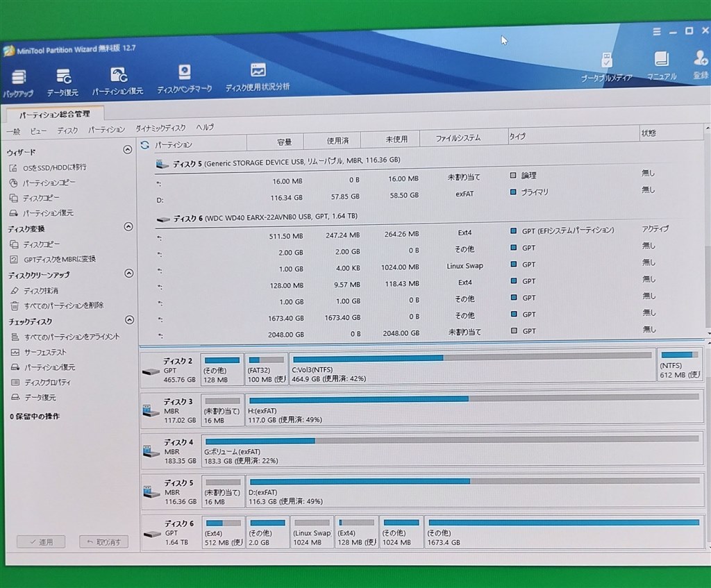Select ディスク 6 icon in disk map
This screenshot has width=711, height=588.
pyautogui.click(x=152, y=534)
